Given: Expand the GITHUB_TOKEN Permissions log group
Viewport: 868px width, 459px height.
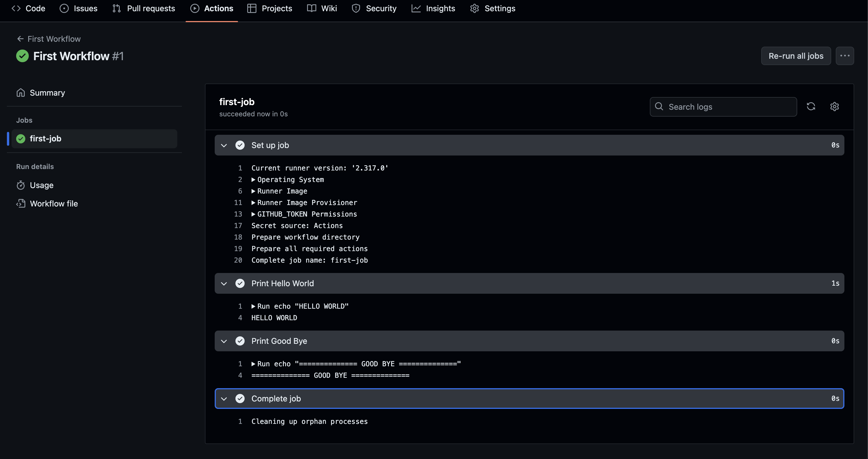Looking at the screenshot, I should pos(253,214).
